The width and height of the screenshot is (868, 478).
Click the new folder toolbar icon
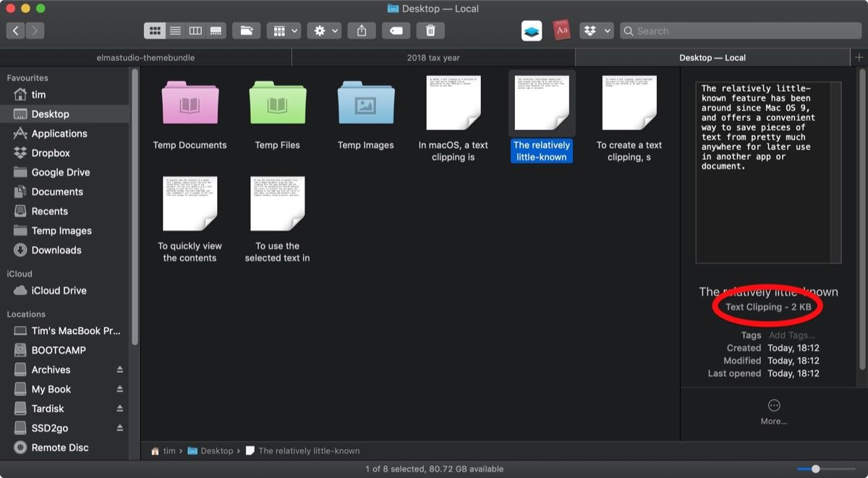247,30
